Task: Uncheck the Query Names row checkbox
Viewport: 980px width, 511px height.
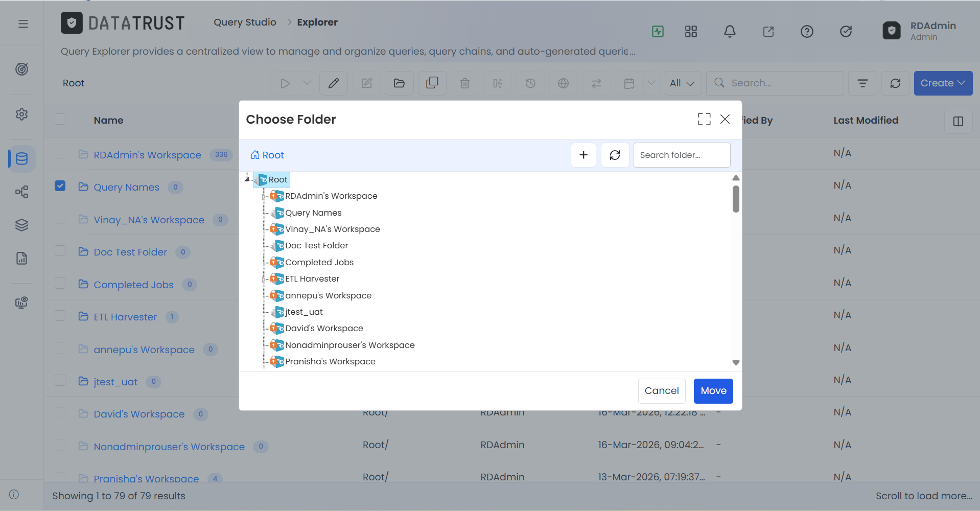Action: pos(60,185)
